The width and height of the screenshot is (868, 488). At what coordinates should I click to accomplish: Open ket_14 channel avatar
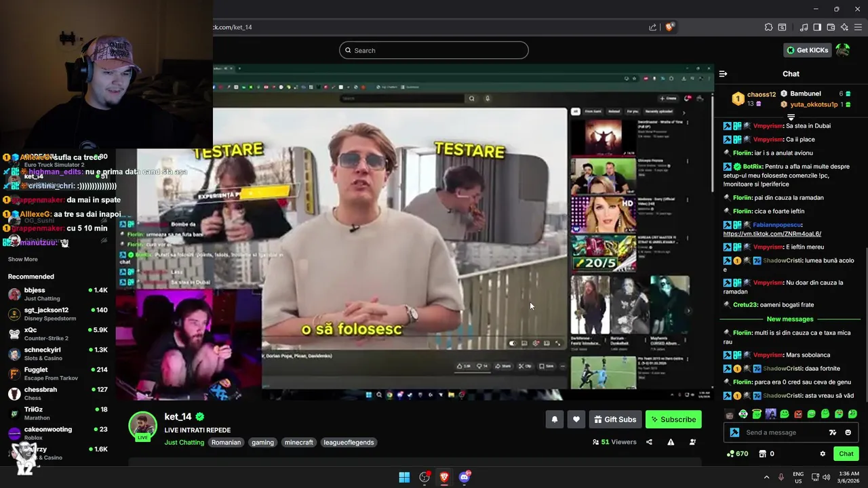(143, 426)
